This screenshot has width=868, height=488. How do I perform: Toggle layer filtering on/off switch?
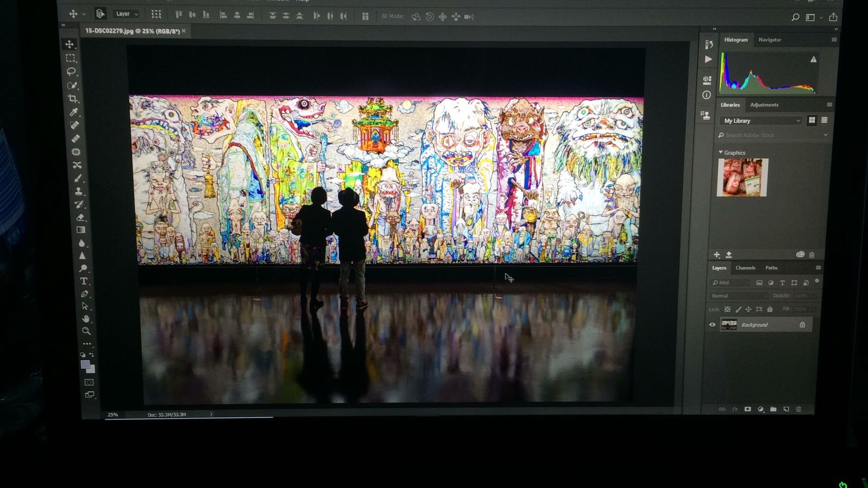click(817, 281)
